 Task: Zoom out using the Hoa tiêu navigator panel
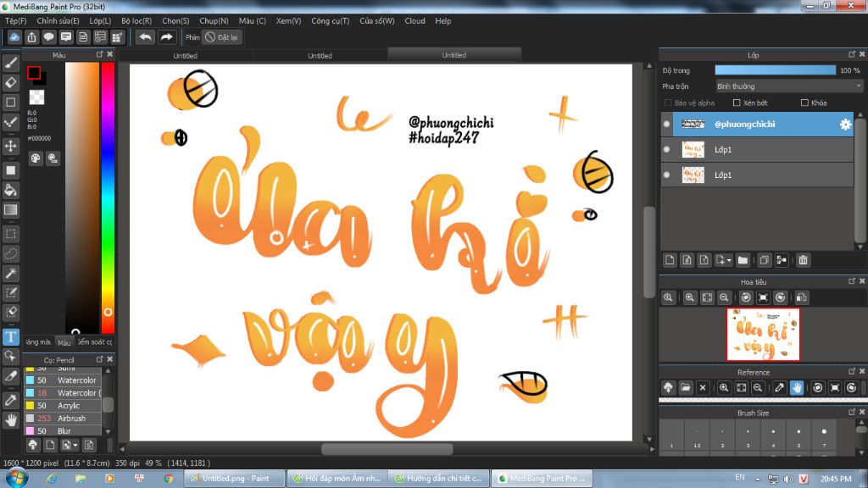coord(724,297)
